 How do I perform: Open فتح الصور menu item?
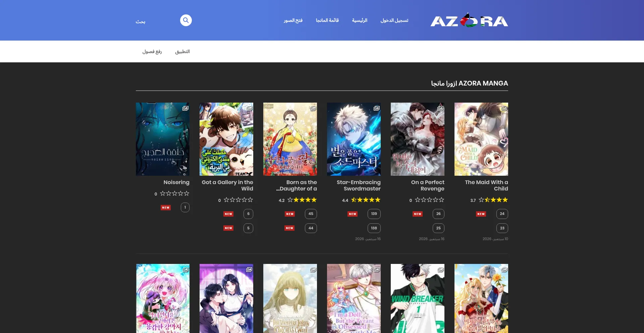point(293,20)
